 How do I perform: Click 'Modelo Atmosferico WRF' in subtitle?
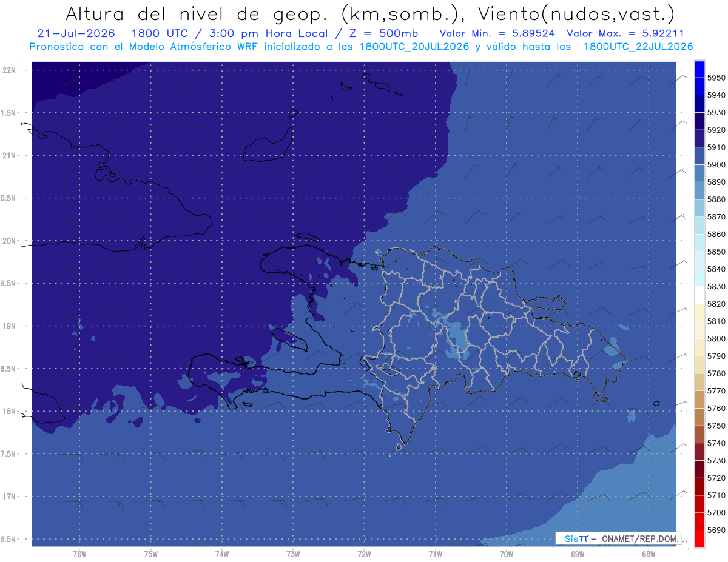[193, 47]
